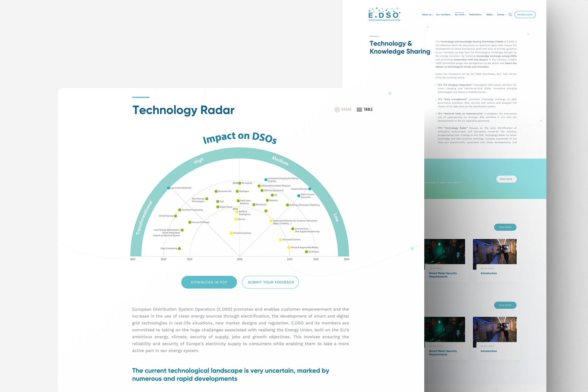Click DOWNLOAD IN PDF button
Image resolution: width=588 pixels, height=392 pixels.
(209, 282)
